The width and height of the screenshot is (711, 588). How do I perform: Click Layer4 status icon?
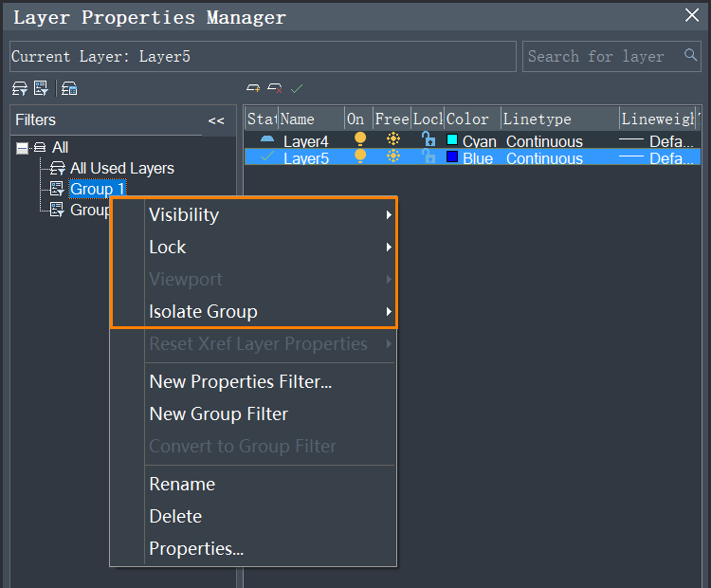(x=266, y=140)
